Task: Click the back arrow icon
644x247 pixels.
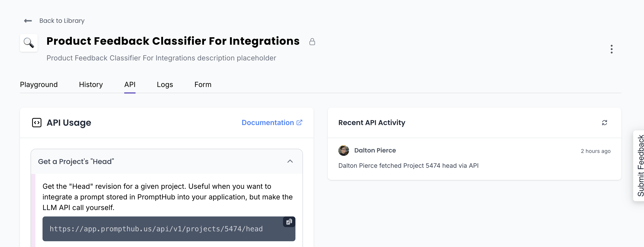Action: coord(28,21)
